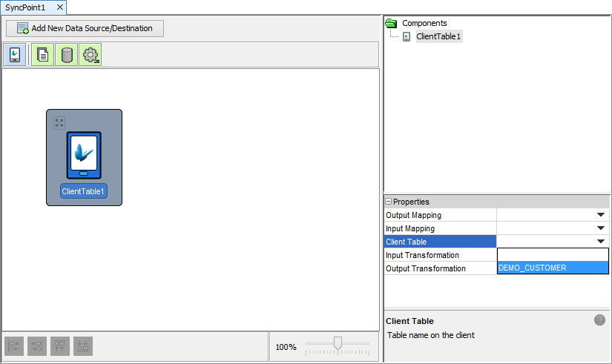Click the align top edges icon

[60, 345]
